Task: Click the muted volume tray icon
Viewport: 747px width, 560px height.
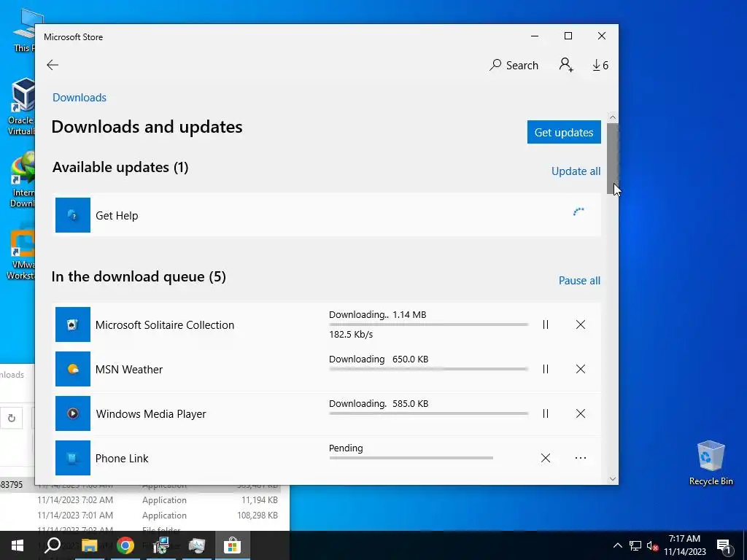Action: 652,545
